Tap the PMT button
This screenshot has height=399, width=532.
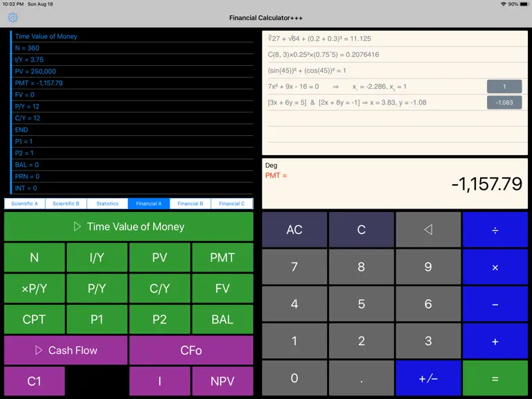click(x=222, y=258)
